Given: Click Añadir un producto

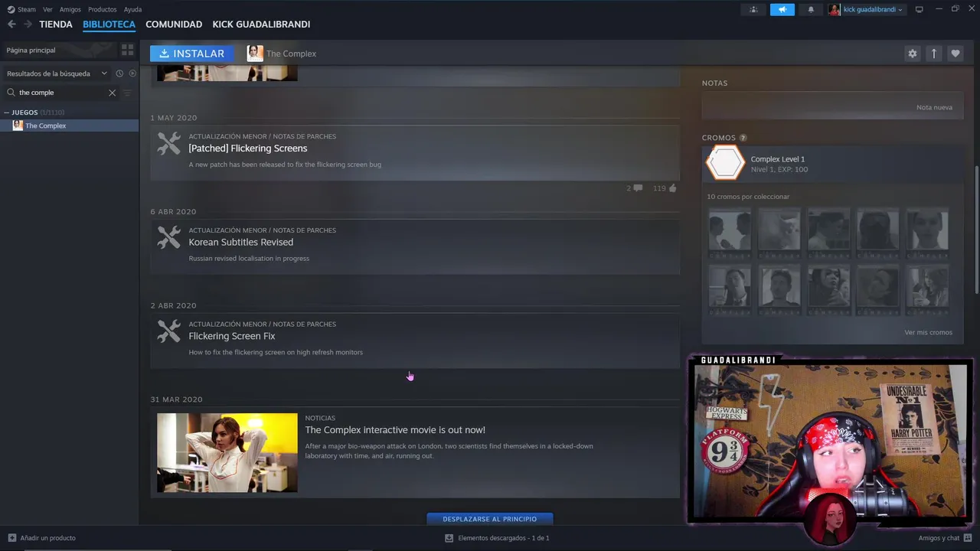Looking at the screenshot, I should (x=41, y=538).
